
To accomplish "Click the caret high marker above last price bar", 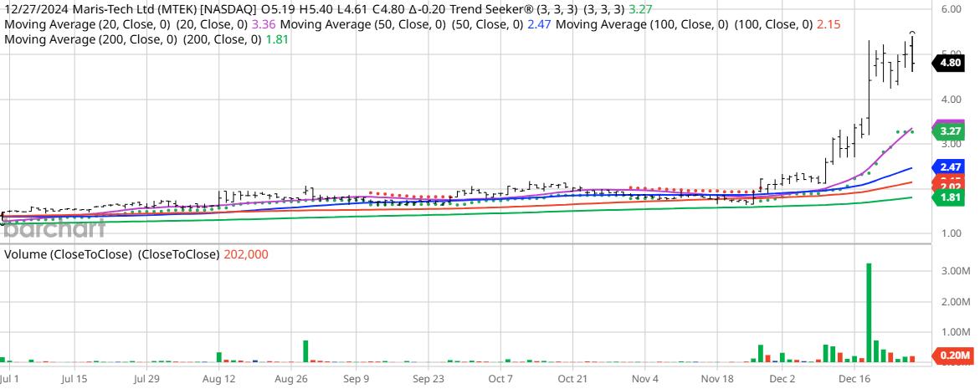I will pos(912,33).
